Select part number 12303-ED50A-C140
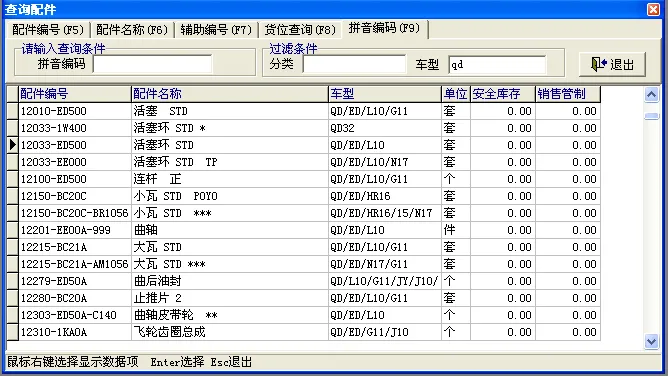This screenshot has height=376, width=668. click(69, 316)
